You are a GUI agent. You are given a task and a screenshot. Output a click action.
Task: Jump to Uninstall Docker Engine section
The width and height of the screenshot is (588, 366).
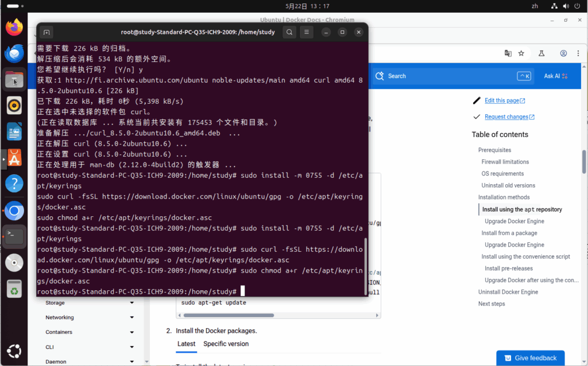508,292
